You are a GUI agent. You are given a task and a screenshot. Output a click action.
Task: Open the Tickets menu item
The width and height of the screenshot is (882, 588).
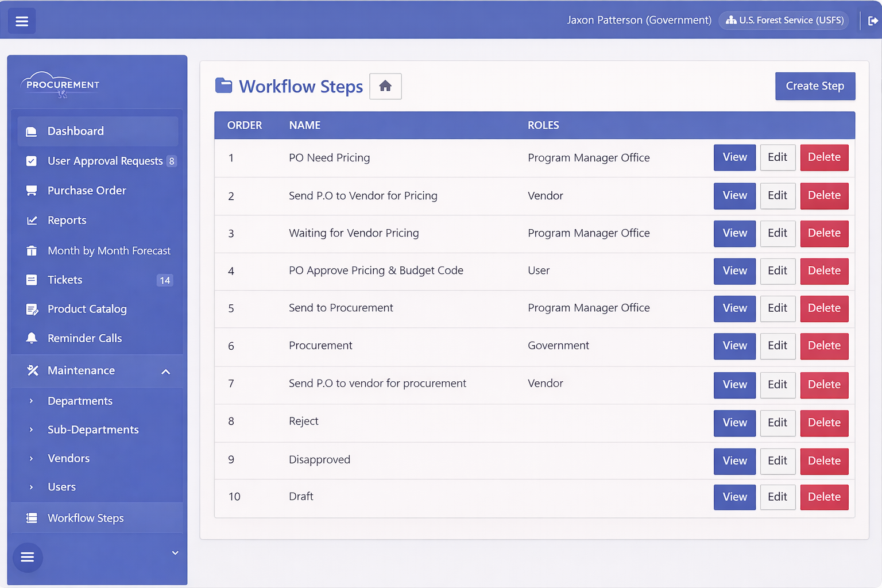(x=65, y=280)
